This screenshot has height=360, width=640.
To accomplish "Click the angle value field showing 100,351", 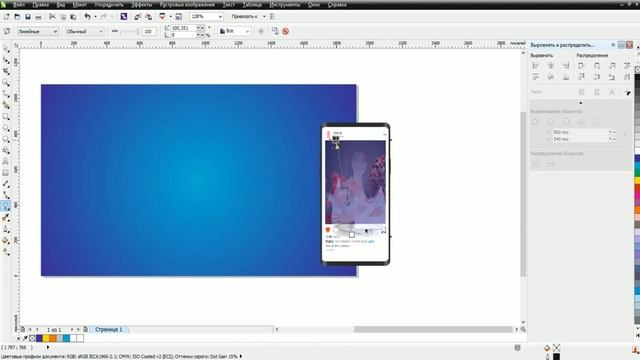I will (184, 28).
